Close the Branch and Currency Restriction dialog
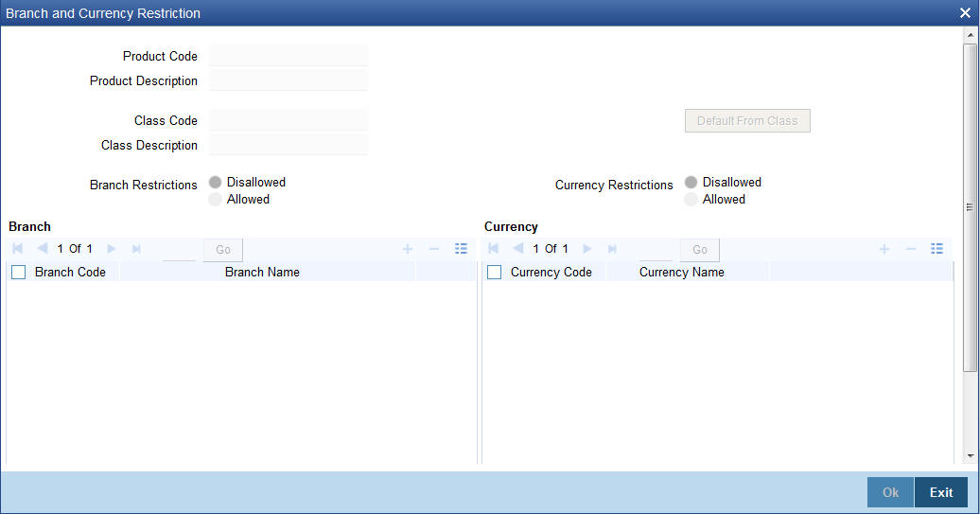The width and height of the screenshot is (980, 514). coord(965,13)
